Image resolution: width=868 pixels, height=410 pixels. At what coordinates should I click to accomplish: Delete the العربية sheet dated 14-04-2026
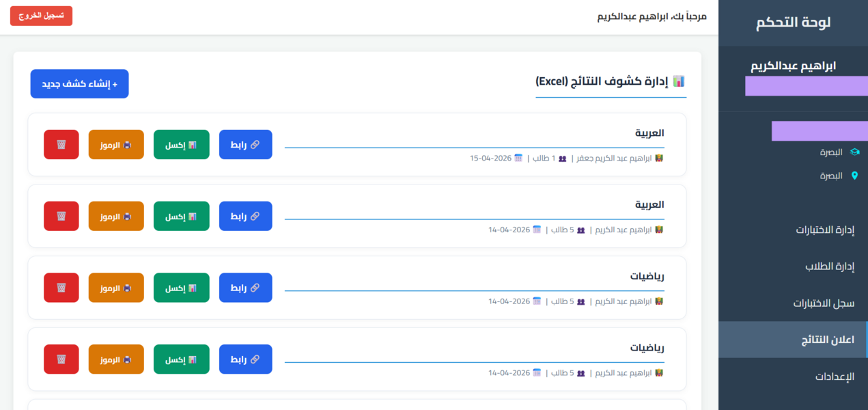click(61, 217)
